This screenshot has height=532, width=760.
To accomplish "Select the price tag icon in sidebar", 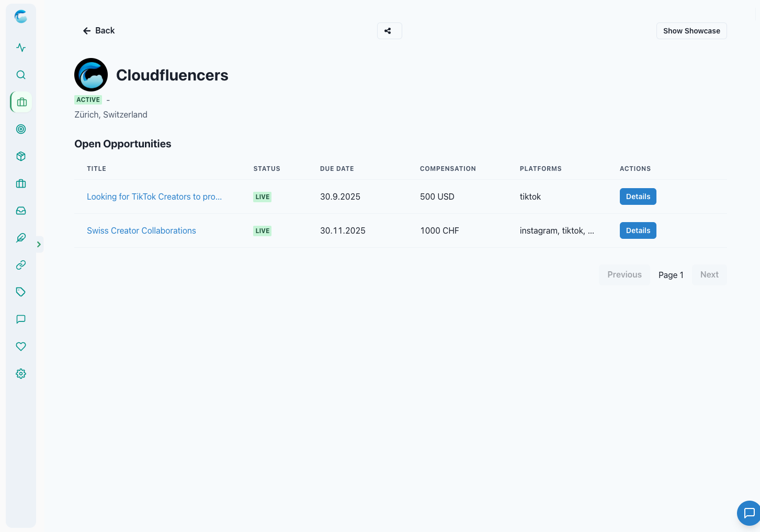I will click(x=21, y=292).
